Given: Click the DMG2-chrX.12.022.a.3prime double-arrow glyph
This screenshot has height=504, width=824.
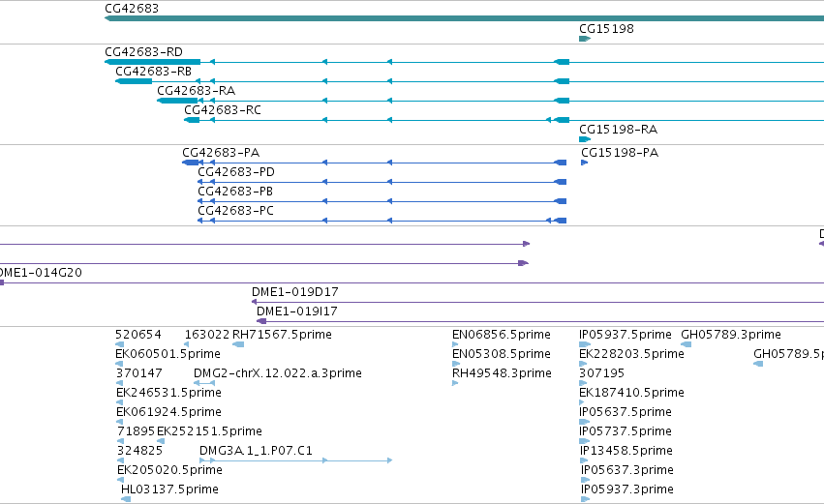Looking at the screenshot, I should click(204, 383).
